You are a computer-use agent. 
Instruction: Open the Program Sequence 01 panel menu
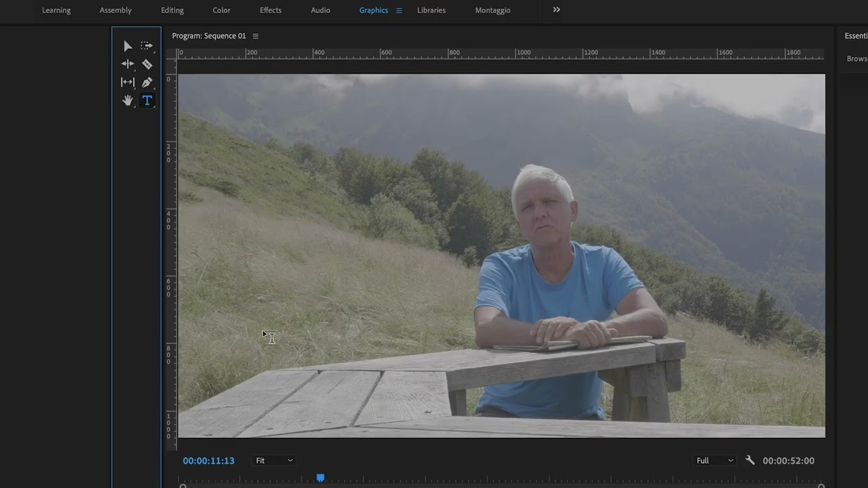pos(256,36)
